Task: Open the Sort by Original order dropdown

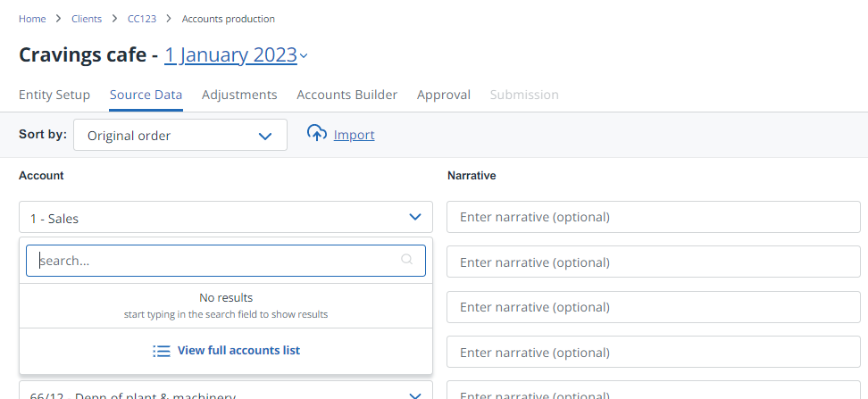Action: pyautogui.click(x=180, y=136)
